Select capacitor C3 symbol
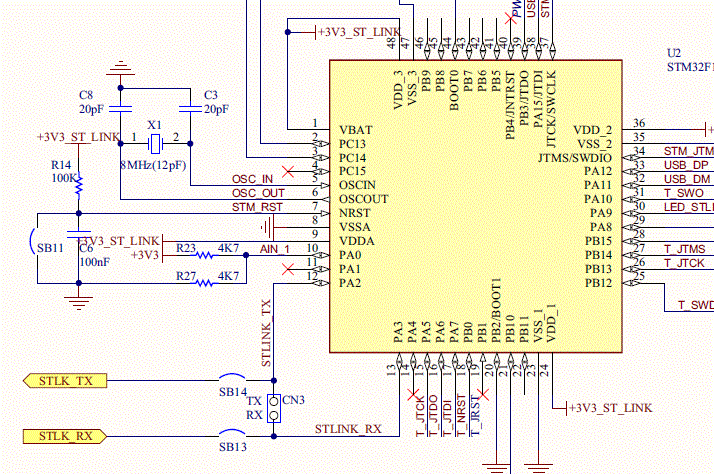714x474 pixels. [190, 109]
